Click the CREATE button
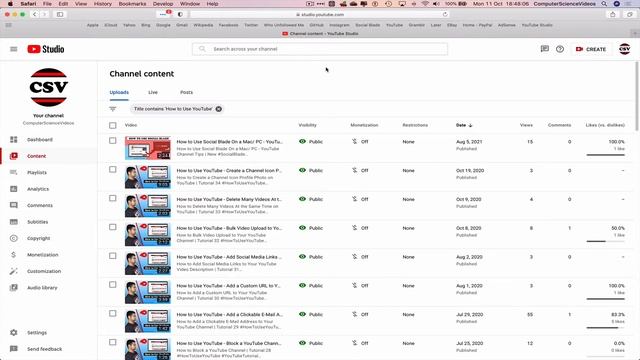Screen dimensions: 640x360 591,49
